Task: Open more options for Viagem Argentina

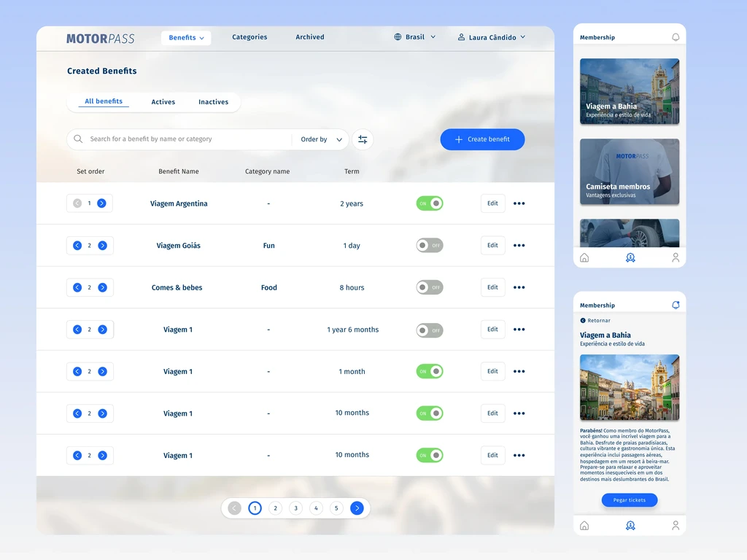Action: 519,203
